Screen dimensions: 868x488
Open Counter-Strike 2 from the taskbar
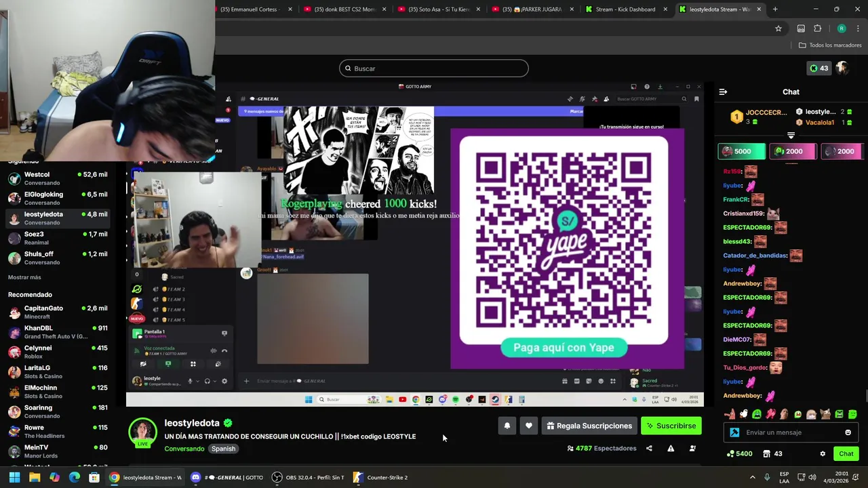click(381, 477)
